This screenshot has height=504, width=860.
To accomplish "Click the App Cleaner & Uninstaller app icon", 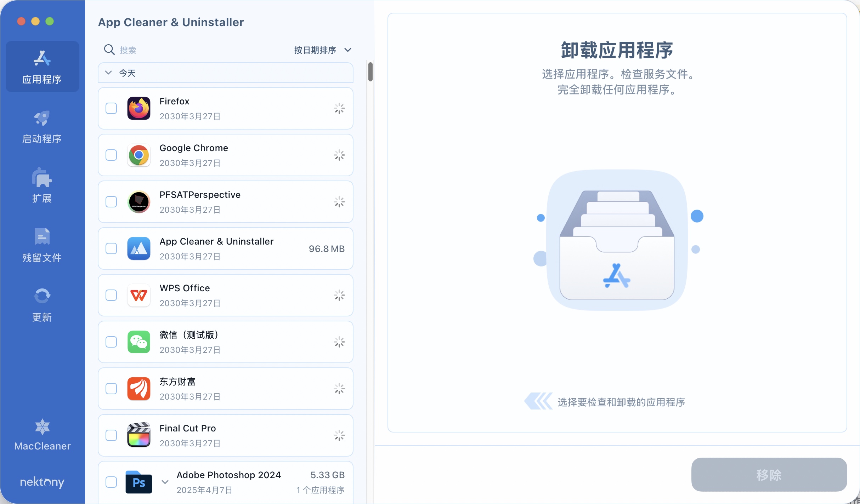I will click(x=139, y=248).
